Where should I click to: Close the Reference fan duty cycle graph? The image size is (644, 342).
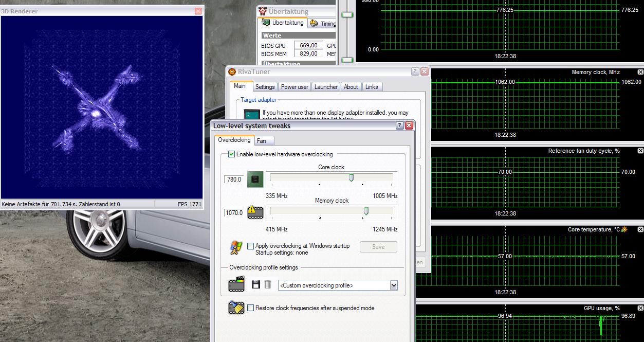pyautogui.click(x=640, y=151)
